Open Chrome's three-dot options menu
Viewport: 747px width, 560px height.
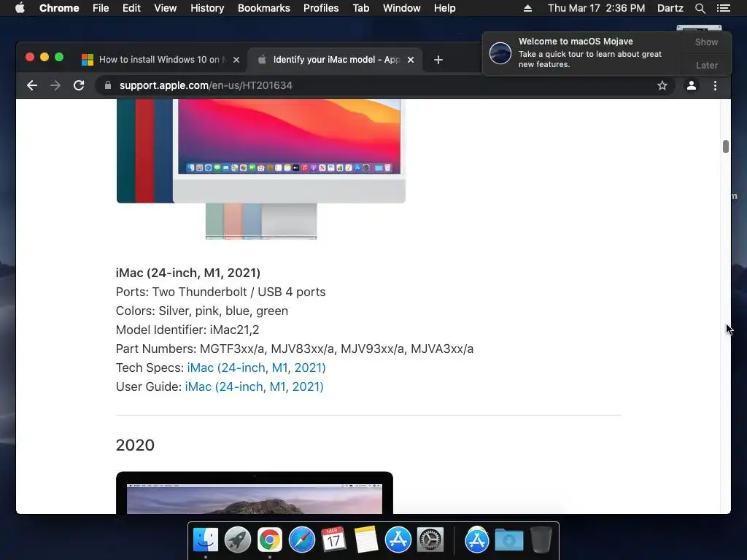coord(715,86)
